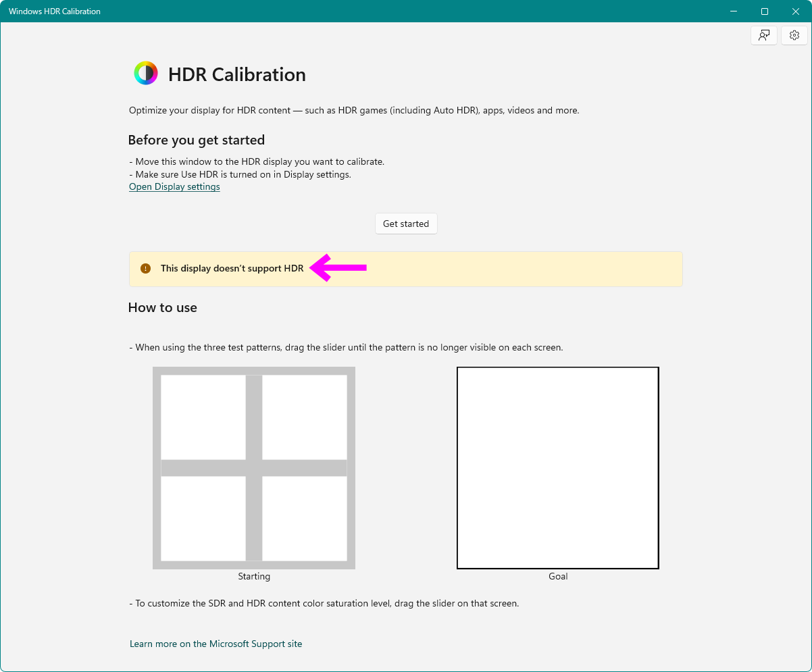This screenshot has height=672, width=812.
Task: Click the "Goal" caption label
Action: click(558, 577)
